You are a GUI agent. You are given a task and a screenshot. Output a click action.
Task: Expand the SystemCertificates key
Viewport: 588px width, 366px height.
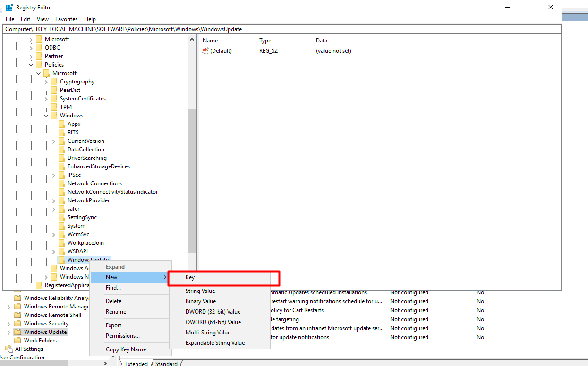[46, 99]
